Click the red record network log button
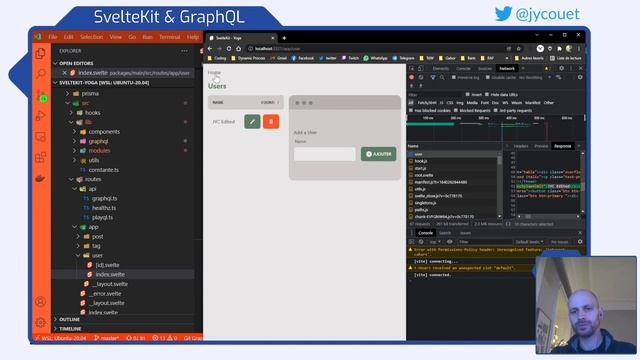Image resolution: width=640 pixels, height=360 pixels. pyautogui.click(x=411, y=77)
